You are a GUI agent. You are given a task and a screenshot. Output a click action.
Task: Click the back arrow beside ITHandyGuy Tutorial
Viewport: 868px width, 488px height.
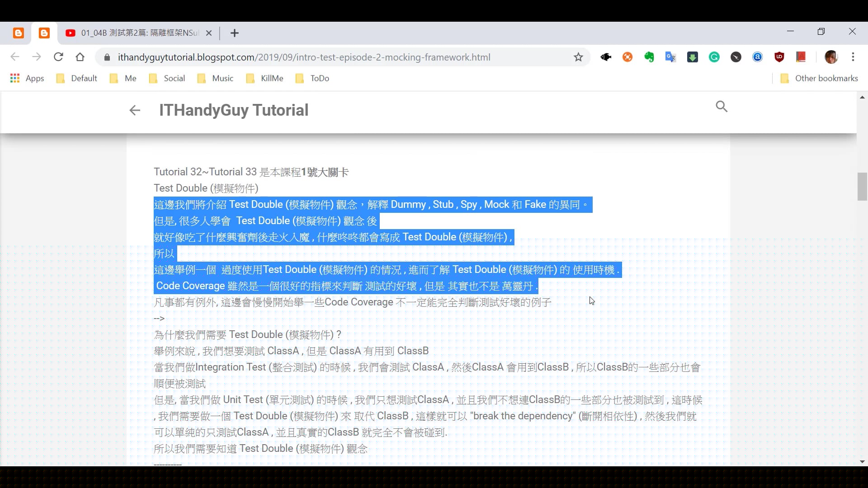pyautogui.click(x=134, y=110)
